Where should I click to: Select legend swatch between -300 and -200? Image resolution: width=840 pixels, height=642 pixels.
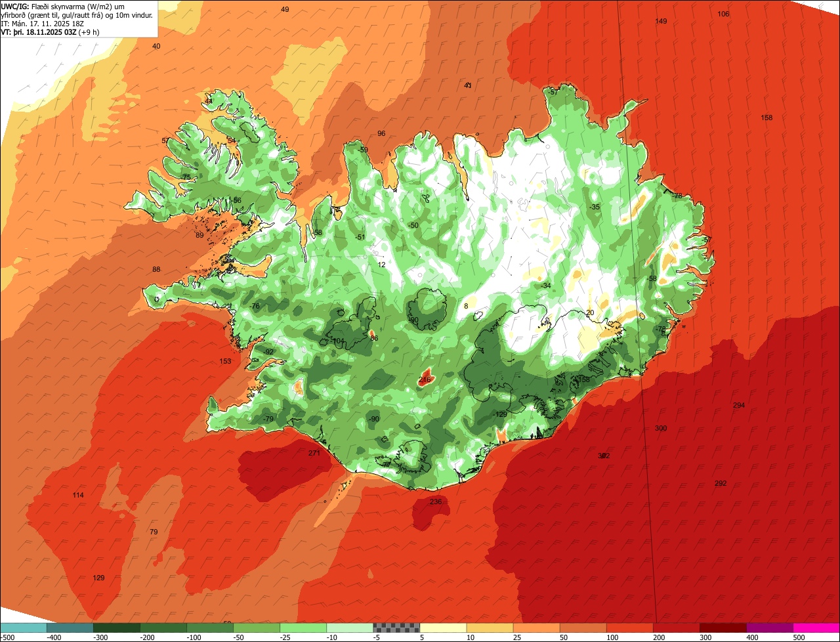(x=116, y=628)
